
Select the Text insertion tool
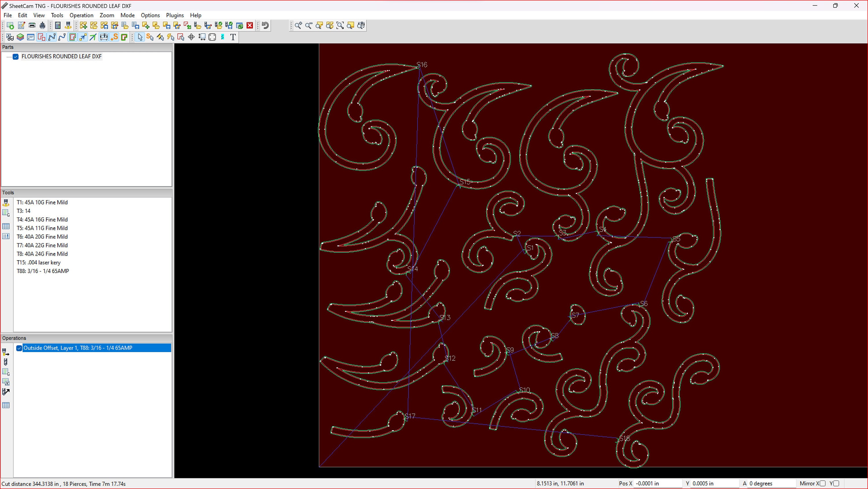tap(233, 37)
